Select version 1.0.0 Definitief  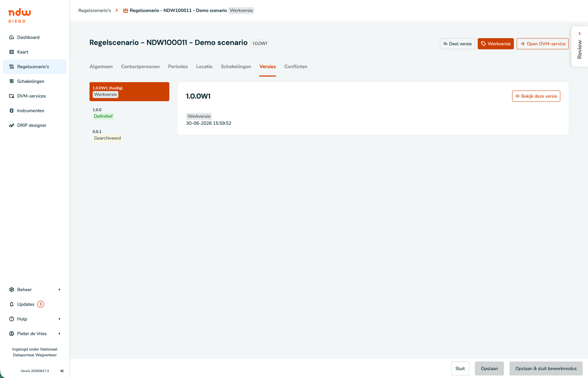[x=129, y=113]
